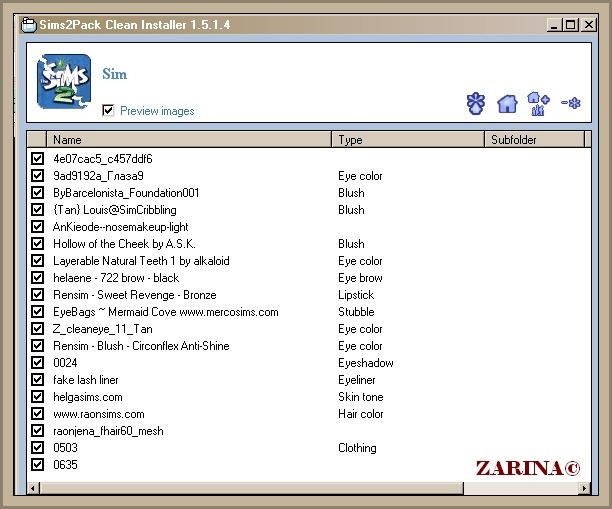Uncheck the Z_cleaneye_11_Tan checkbox
The image size is (612, 509).
(37, 328)
